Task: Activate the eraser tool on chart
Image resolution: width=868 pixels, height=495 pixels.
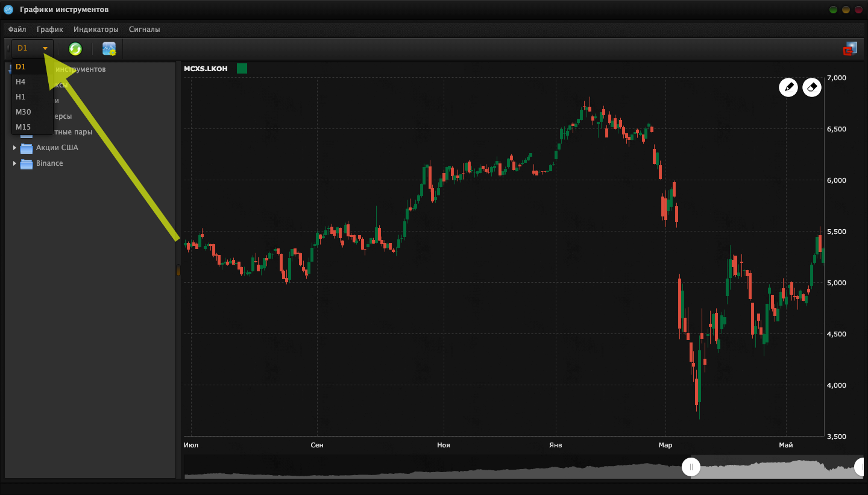Action: (812, 87)
